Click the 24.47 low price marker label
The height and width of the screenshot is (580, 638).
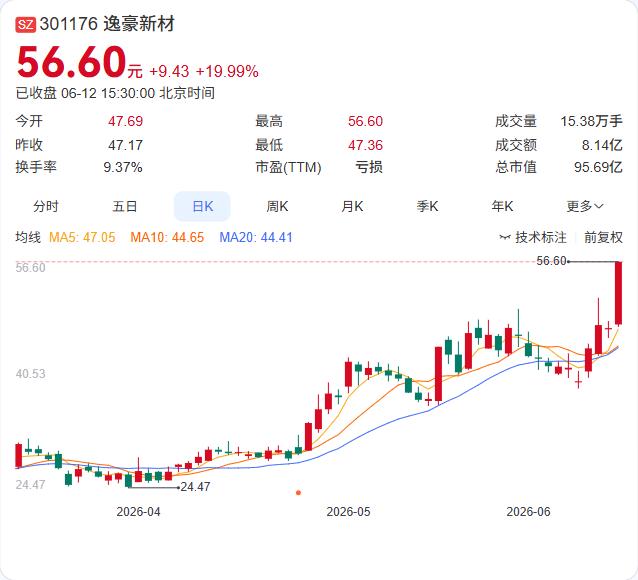(195, 486)
